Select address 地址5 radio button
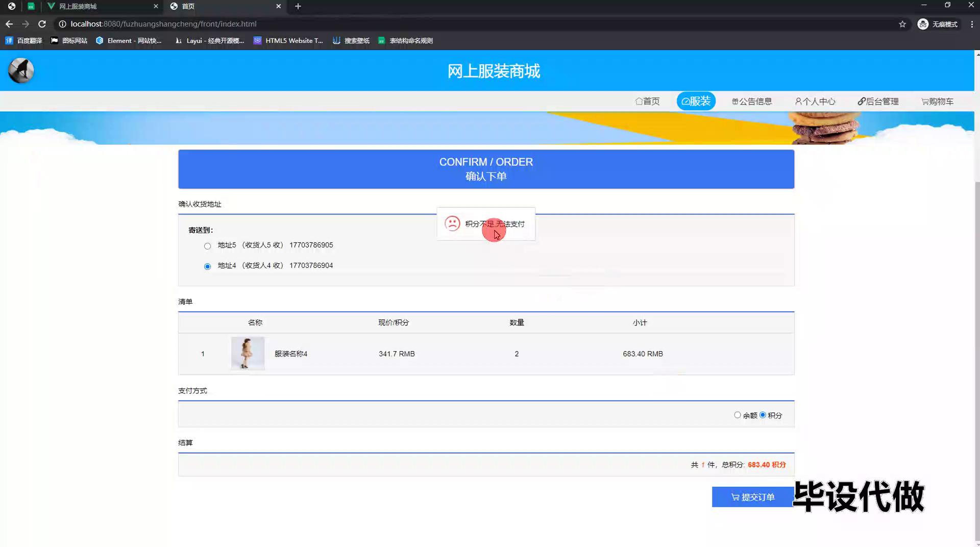The width and height of the screenshot is (980, 547). (x=207, y=246)
